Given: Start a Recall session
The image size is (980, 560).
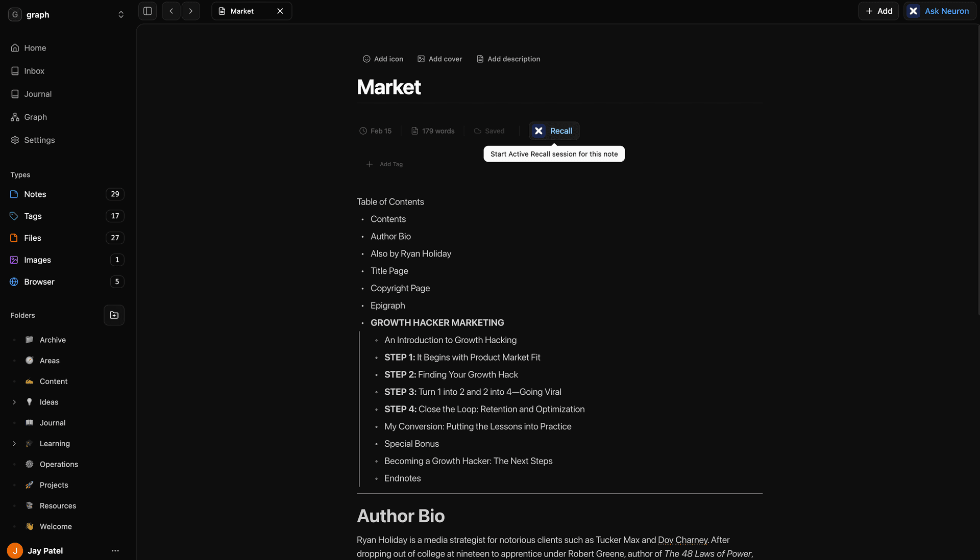Looking at the screenshot, I should click(x=554, y=131).
